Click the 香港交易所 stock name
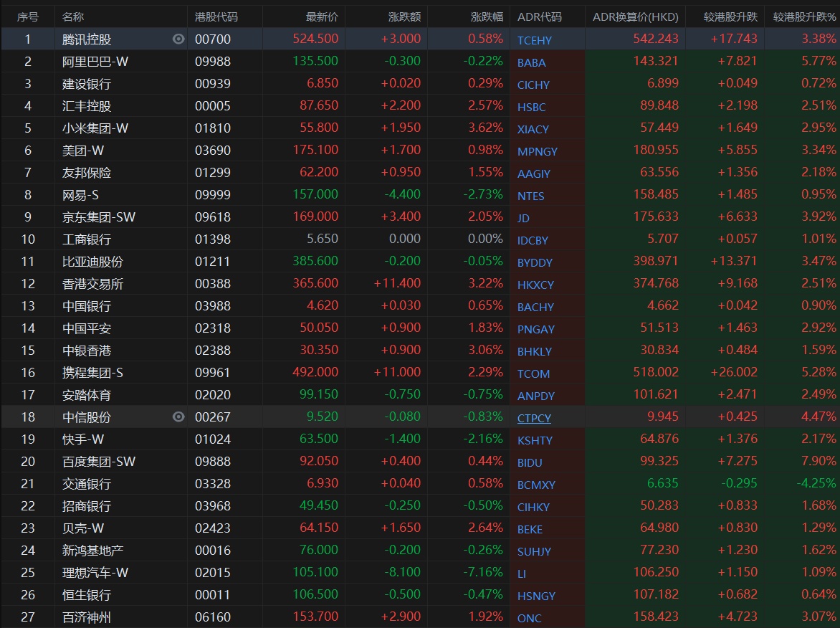The width and height of the screenshot is (840, 628). pyautogui.click(x=92, y=284)
